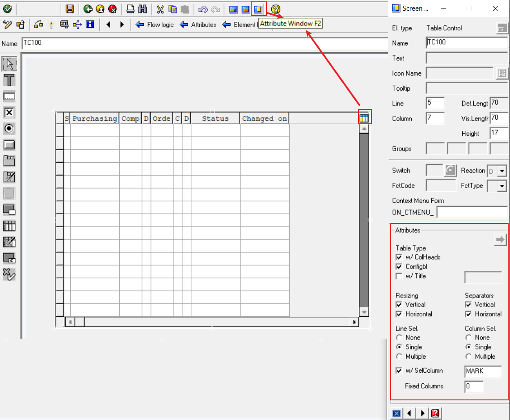Screen dimensions: 510x420
Task: Save the screen layout
Action: 70,9
